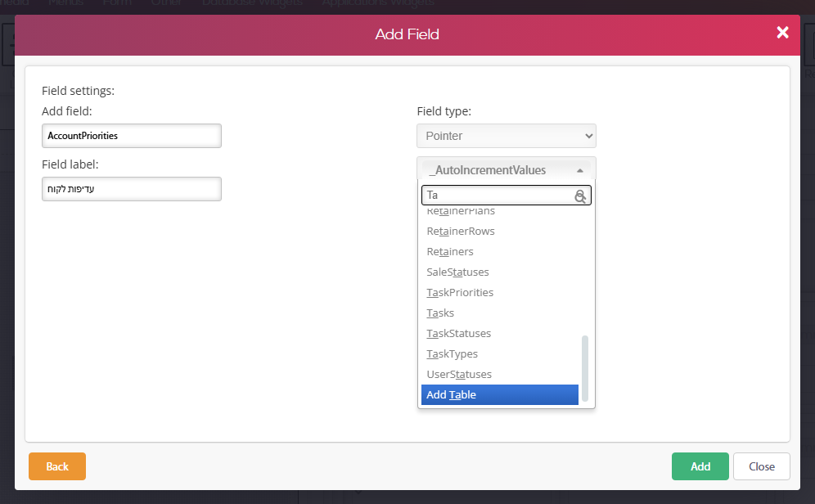The width and height of the screenshot is (815, 504).
Task: Click the partially visible RetainerPlans option
Action: pyautogui.click(x=499, y=212)
